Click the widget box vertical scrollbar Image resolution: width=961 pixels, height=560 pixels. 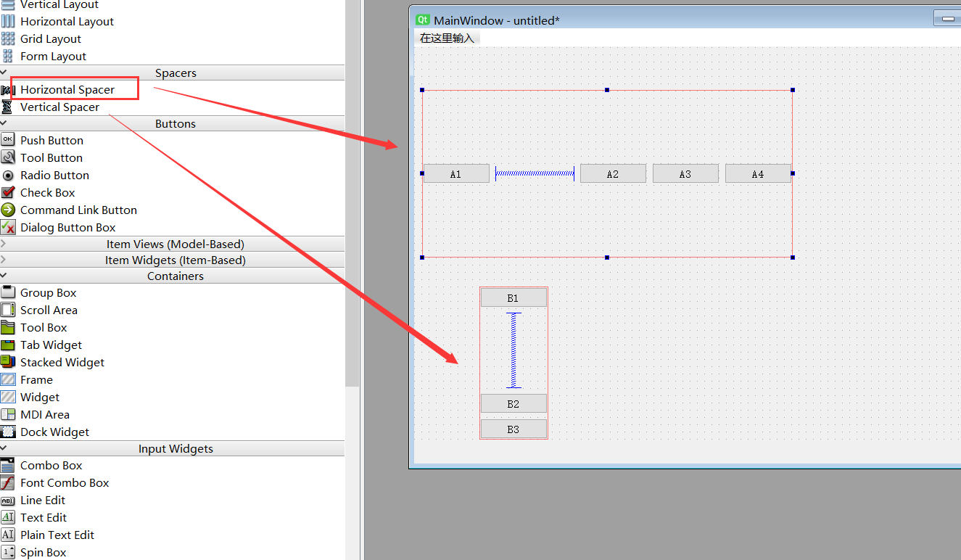[x=352, y=194]
